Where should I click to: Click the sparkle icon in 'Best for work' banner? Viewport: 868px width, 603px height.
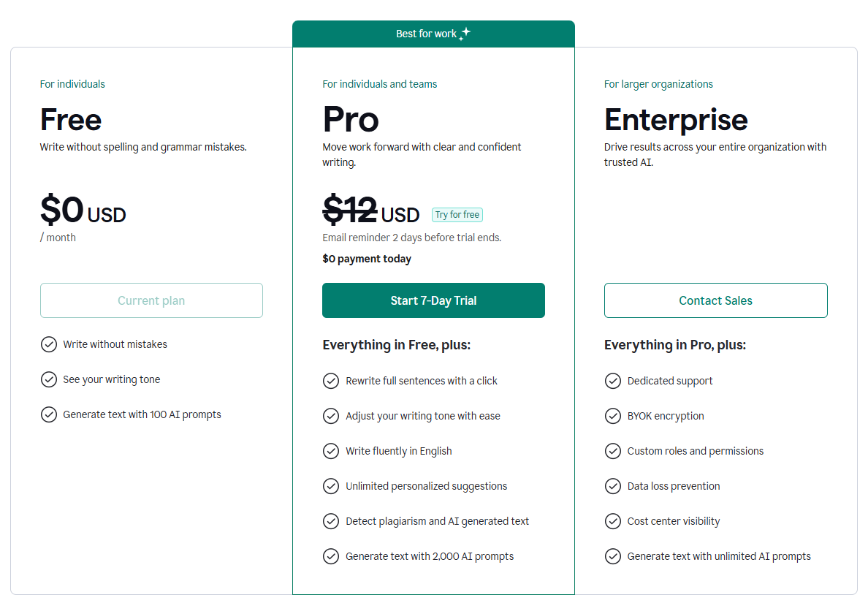pyautogui.click(x=463, y=32)
